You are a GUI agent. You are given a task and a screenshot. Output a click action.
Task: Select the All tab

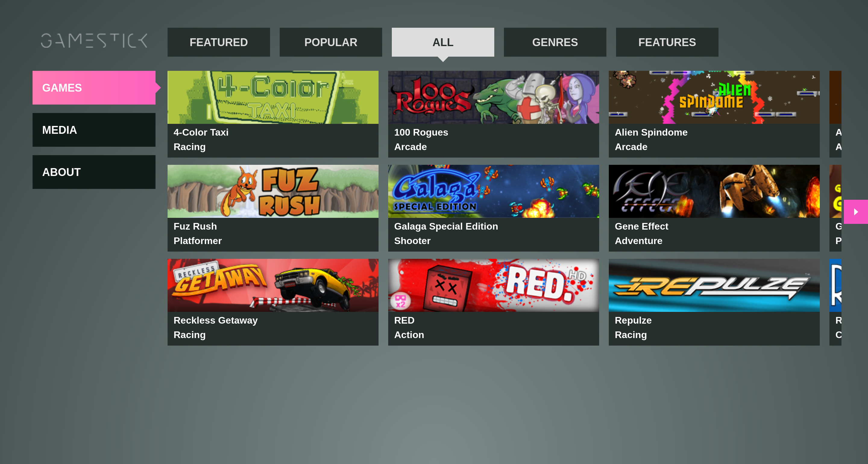coord(443,42)
